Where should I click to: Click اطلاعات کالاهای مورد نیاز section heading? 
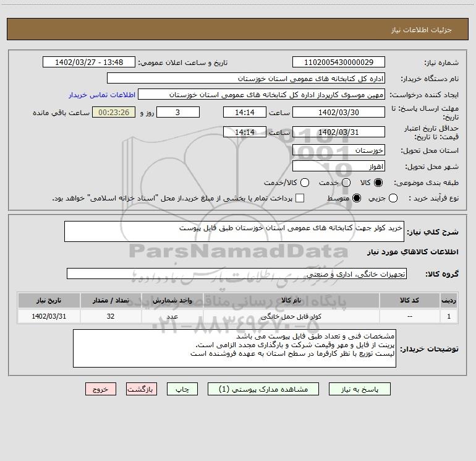(413, 252)
